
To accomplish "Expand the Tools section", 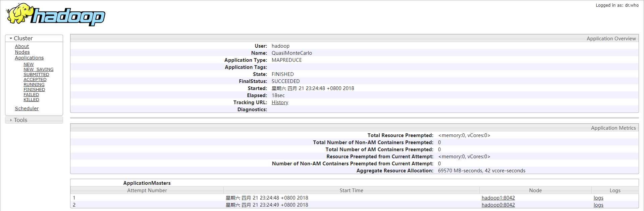I will click(20, 120).
